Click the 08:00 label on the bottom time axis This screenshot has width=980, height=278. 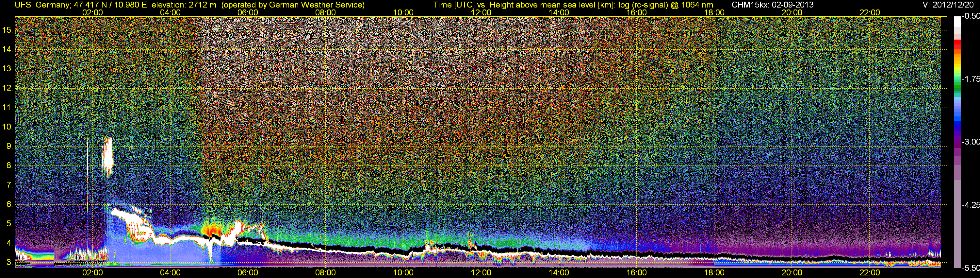(326, 273)
